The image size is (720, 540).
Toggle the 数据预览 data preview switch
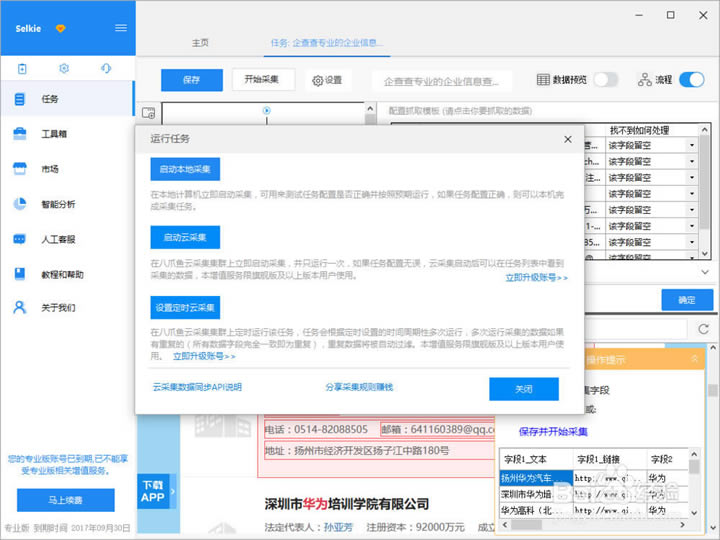606,80
